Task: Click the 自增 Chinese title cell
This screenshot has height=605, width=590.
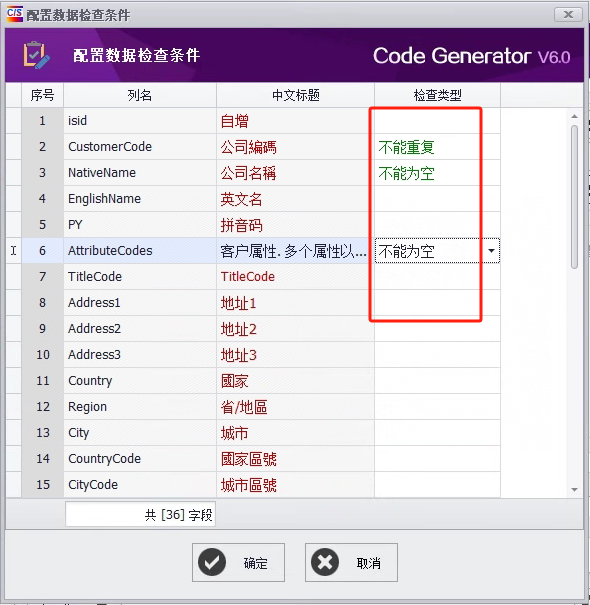Action: [296, 121]
